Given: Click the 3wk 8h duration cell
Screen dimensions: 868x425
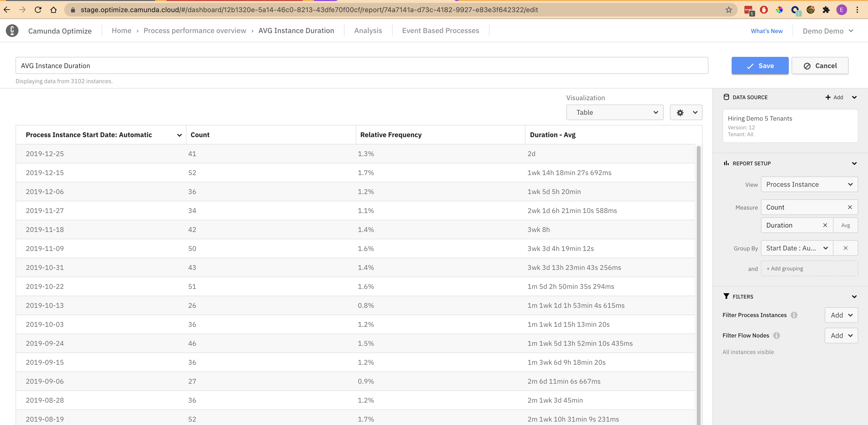Looking at the screenshot, I should click(x=538, y=229).
